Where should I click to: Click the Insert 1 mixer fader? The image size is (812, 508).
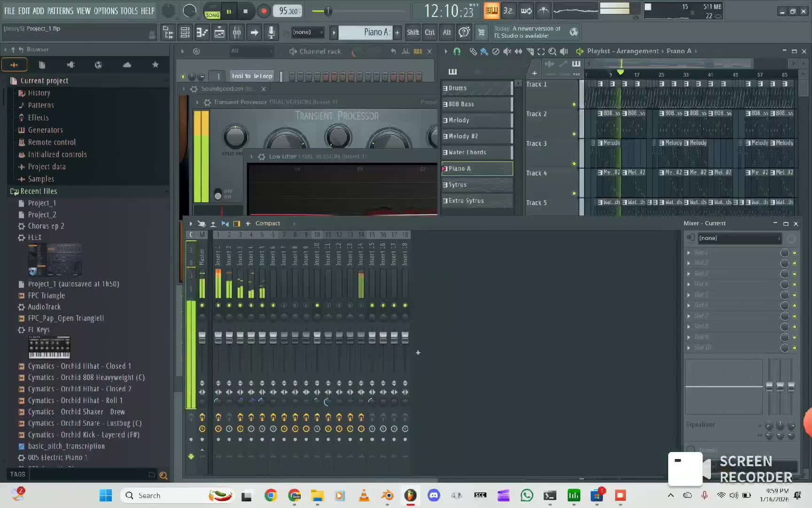tap(218, 337)
